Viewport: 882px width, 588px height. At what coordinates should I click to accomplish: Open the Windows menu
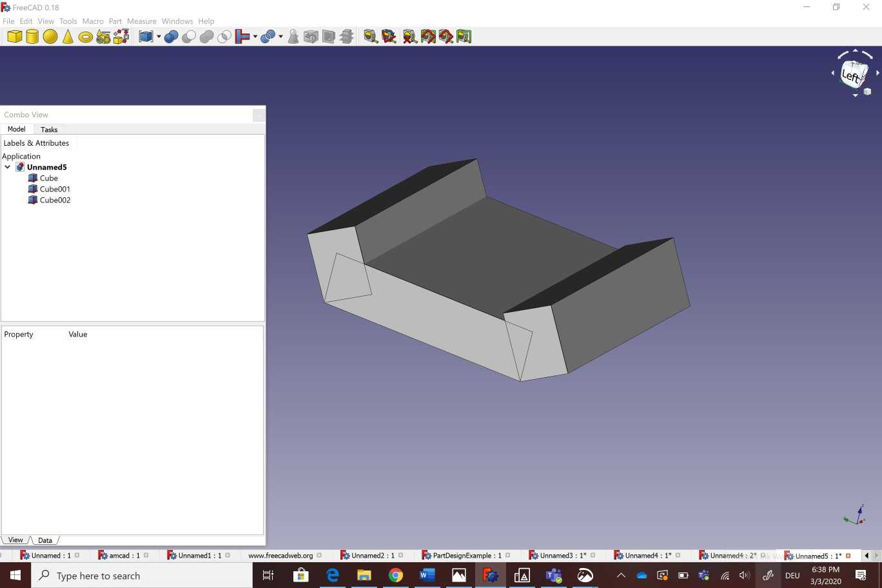(177, 21)
